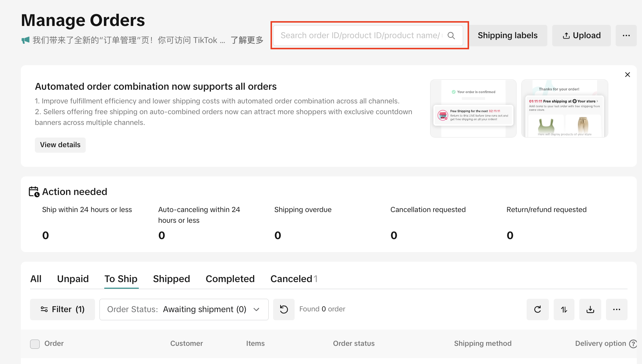The height and width of the screenshot is (364, 642).
Task: Open the Filter (1) panel
Action: coord(62,310)
